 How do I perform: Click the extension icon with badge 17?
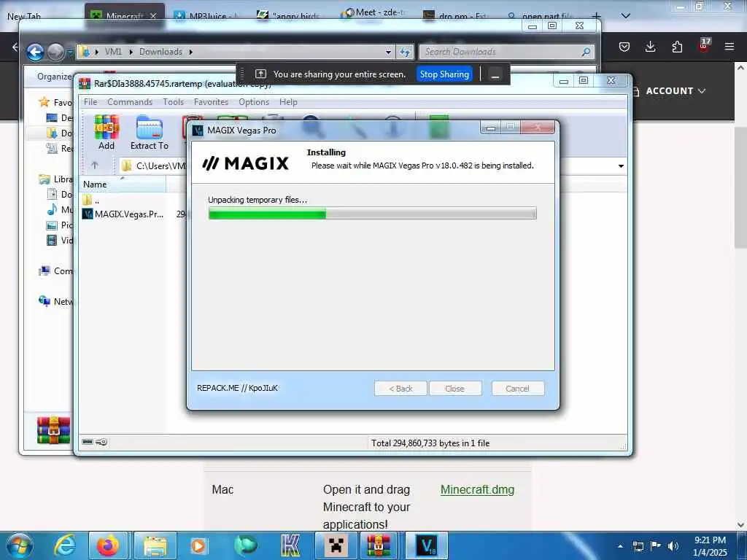pyautogui.click(x=704, y=44)
